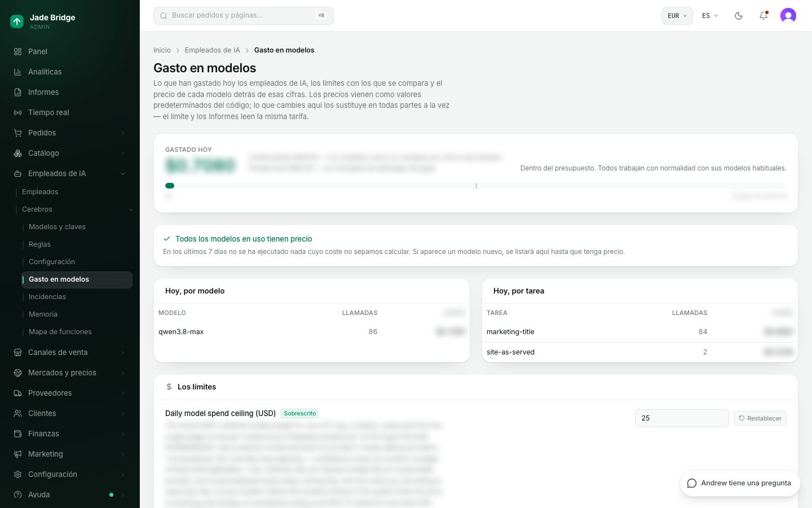Open Mapa de funciones item

(x=77, y=332)
